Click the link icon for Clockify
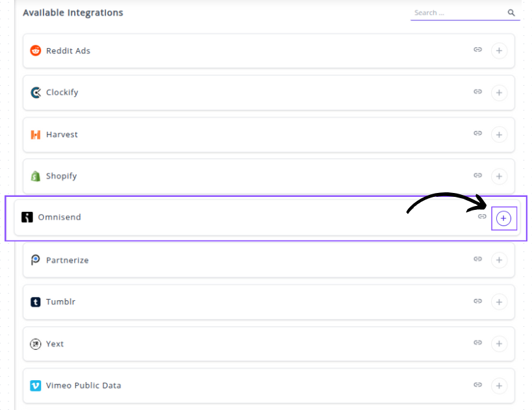Viewport: 532px width, 410px height. point(477,92)
